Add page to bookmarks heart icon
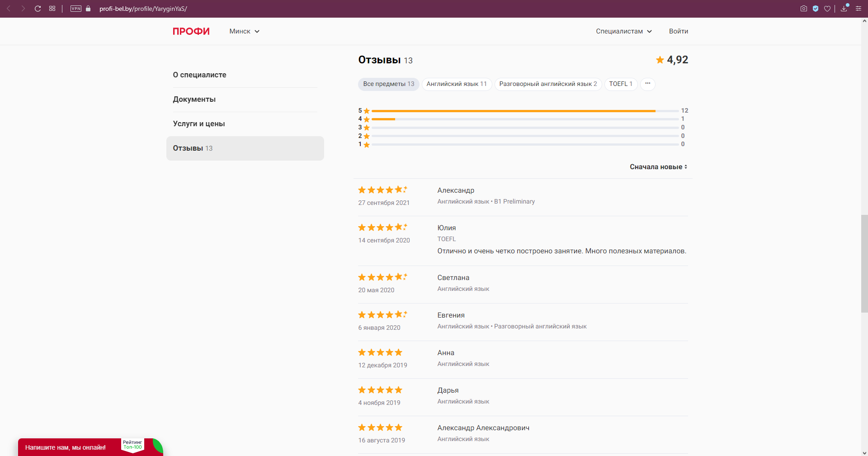 click(x=827, y=9)
